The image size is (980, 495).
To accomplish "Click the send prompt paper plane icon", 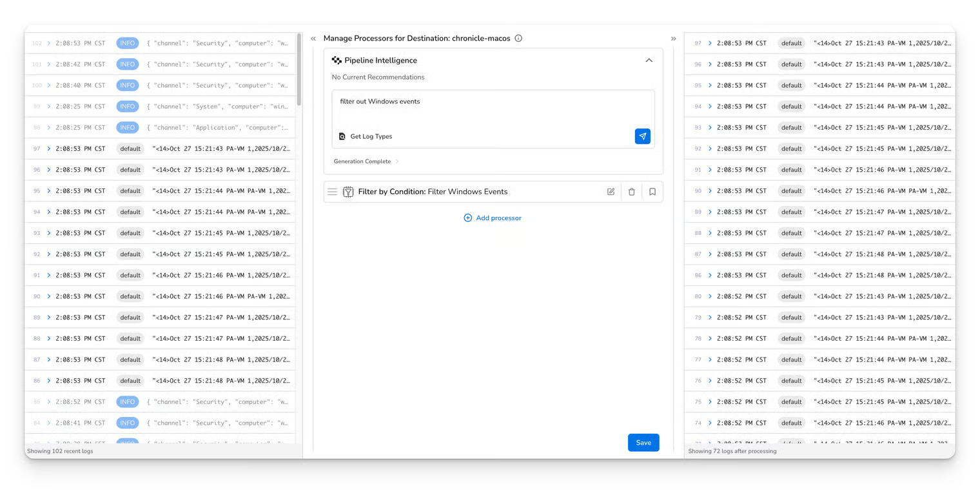I will click(642, 136).
